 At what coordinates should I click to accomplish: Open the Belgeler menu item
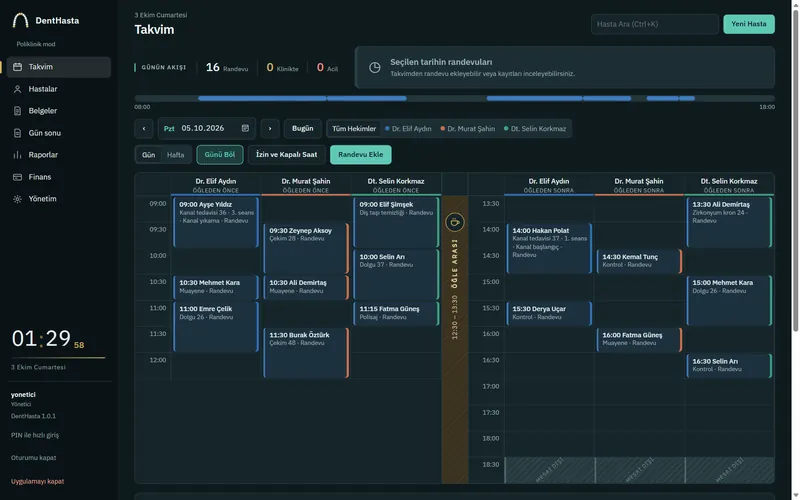coord(59,111)
